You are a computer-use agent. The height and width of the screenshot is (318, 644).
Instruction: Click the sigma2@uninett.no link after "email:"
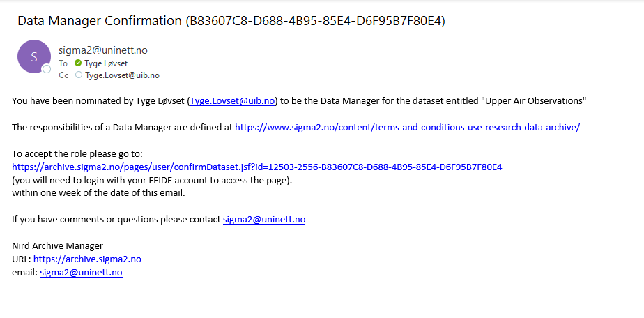click(x=81, y=273)
